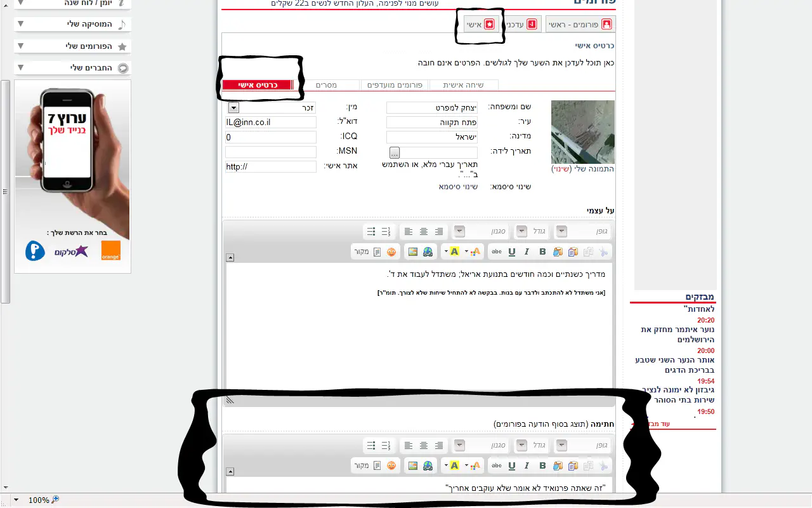
Task: Toggle Underline in the About Myself editor
Action: 512,251
